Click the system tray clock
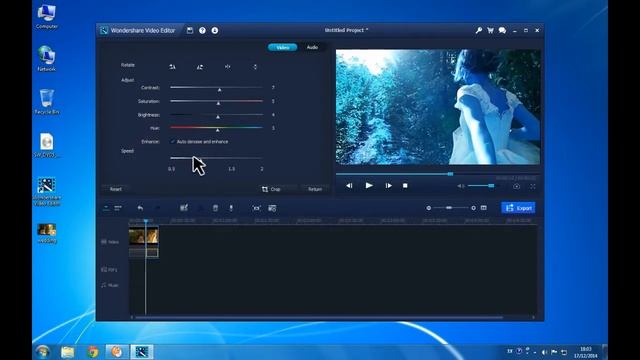This screenshot has width=640, height=360. click(x=586, y=352)
